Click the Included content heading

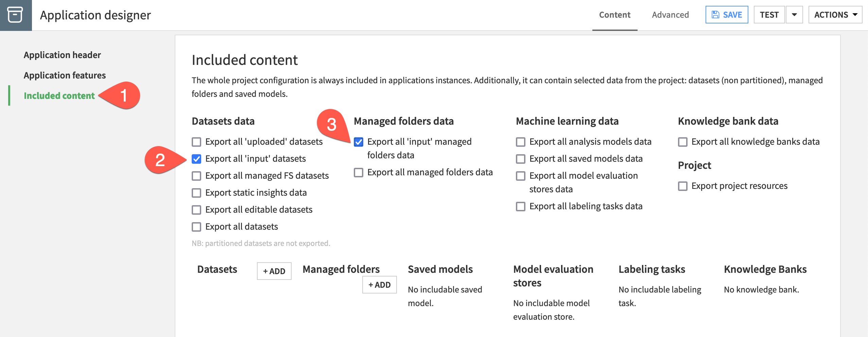[245, 60]
